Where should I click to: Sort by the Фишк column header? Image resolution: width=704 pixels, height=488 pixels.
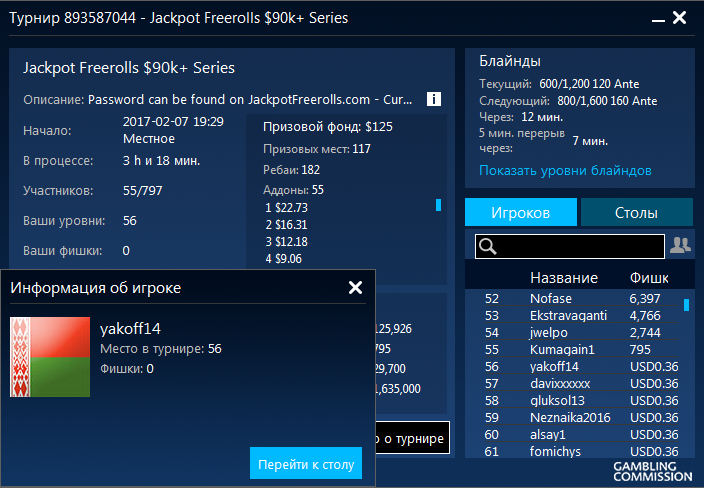tap(649, 278)
